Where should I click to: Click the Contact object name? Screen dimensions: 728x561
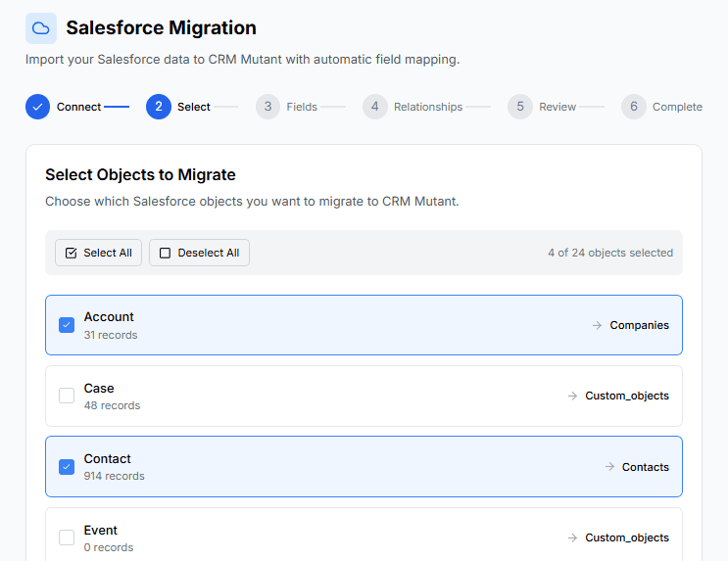pos(107,459)
